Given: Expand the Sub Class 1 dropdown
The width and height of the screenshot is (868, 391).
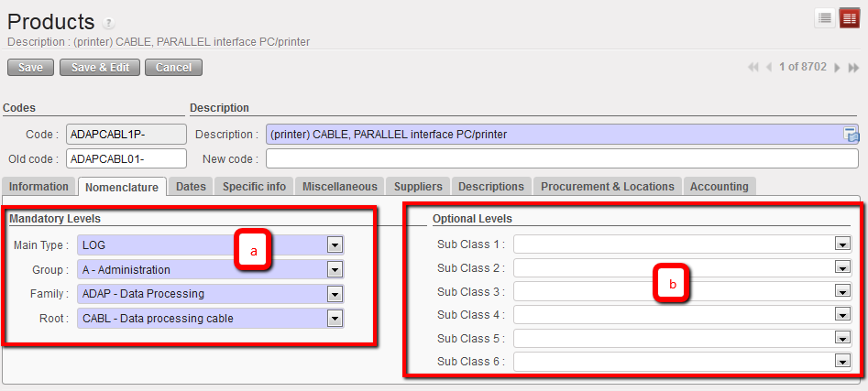Looking at the screenshot, I should click(x=842, y=244).
